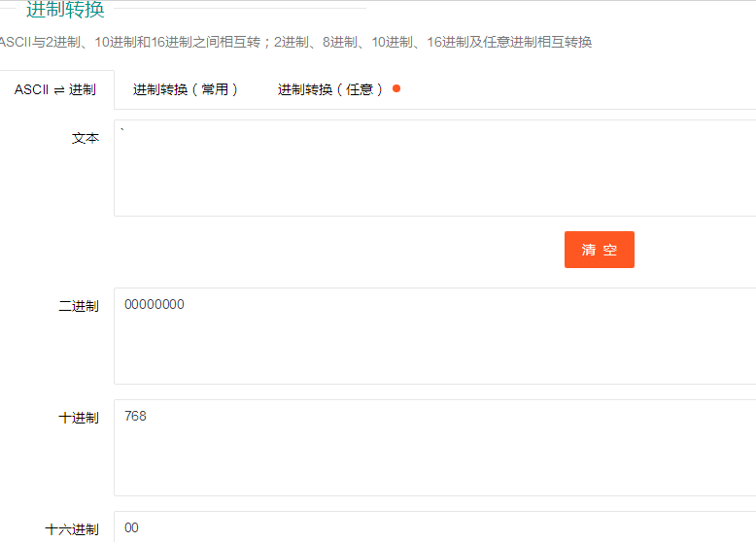Click the 十进制 field label

[79, 418]
